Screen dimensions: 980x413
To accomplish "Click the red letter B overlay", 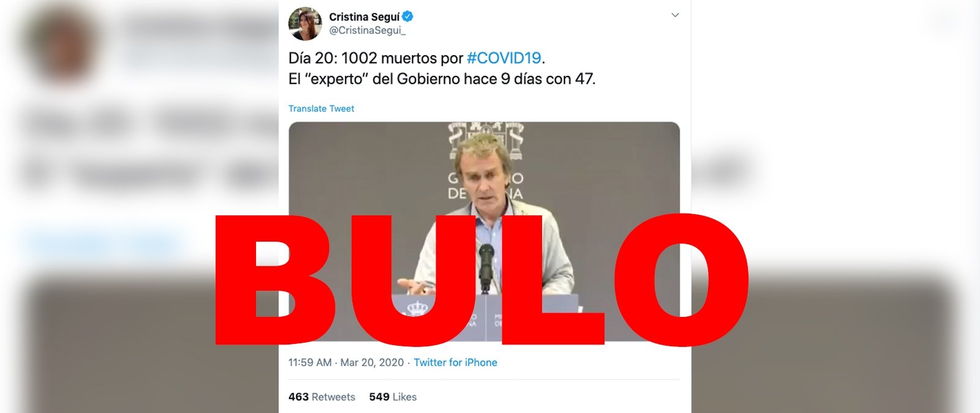I will [x=273, y=279].
